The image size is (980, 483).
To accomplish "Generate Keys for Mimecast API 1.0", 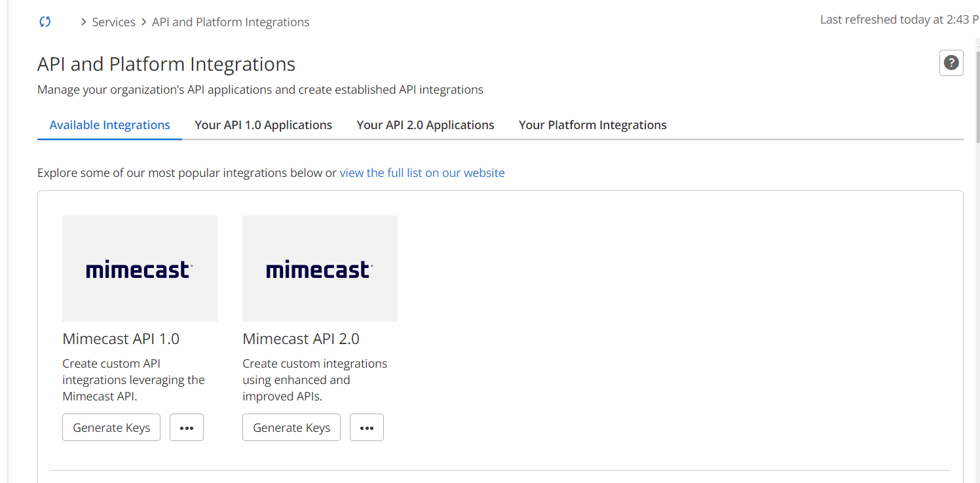I will 111,427.
